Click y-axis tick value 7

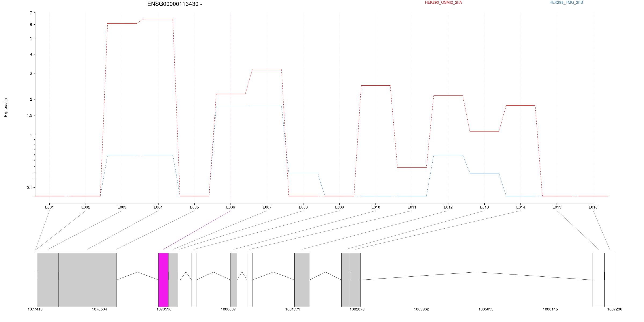click(31, 13)
